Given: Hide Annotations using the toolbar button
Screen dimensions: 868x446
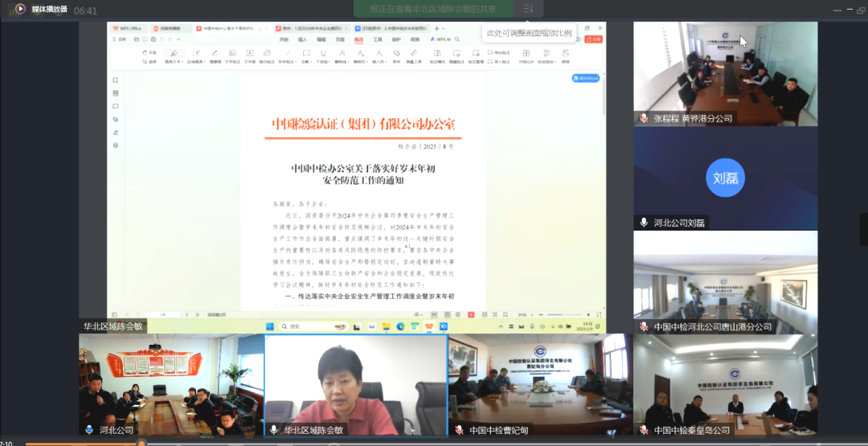Looking at the screenshot, I should [457, 57].
